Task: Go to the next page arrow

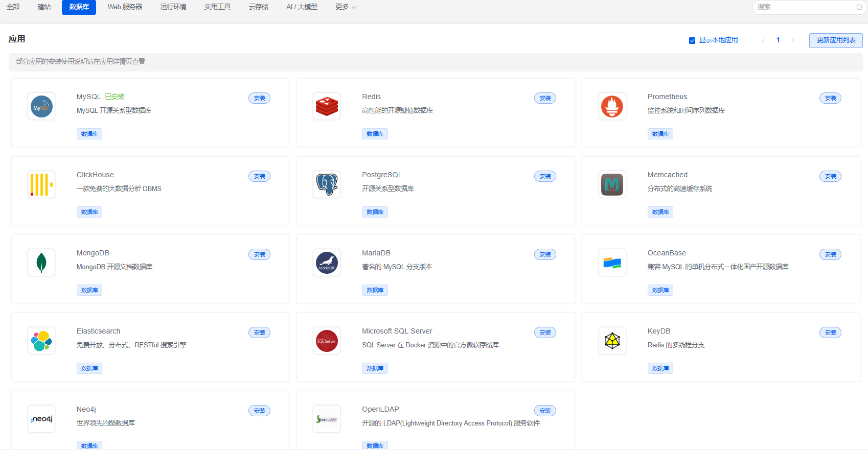Action: pyautogui.click(x=793, y=40)
